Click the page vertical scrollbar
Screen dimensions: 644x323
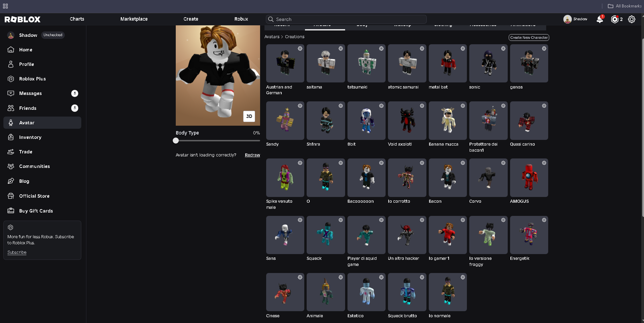642,128
